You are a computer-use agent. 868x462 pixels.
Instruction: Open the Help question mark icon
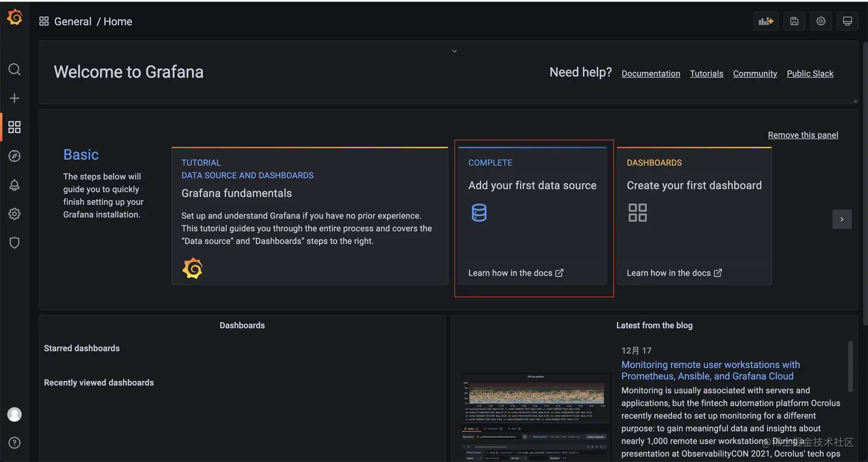(x=14, y=442)
